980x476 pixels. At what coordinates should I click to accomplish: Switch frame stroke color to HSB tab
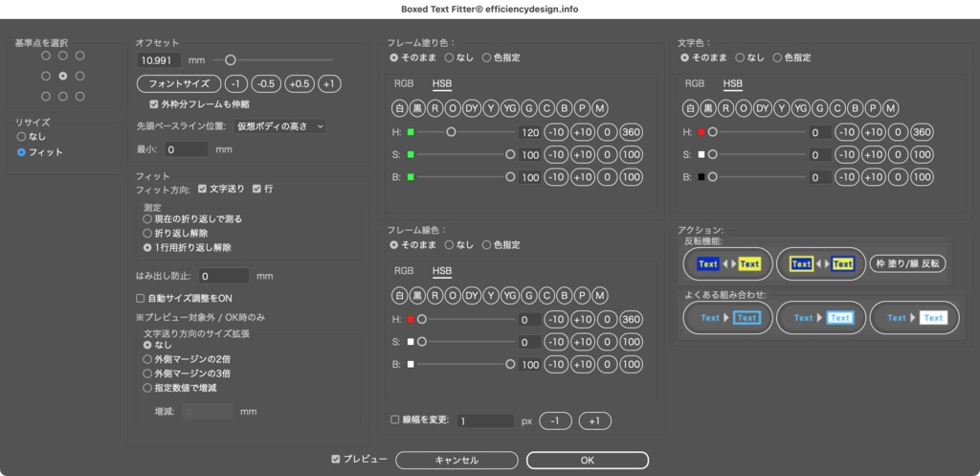[442, 271]
